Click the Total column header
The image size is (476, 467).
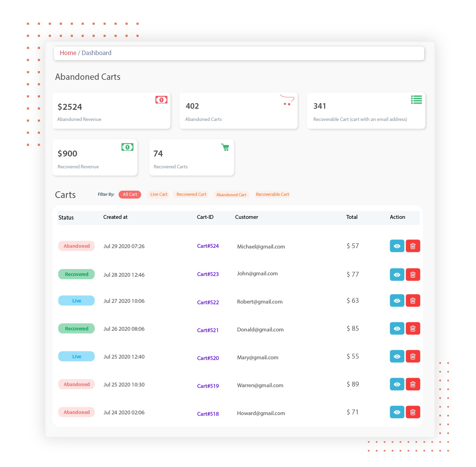coord(352,217)
